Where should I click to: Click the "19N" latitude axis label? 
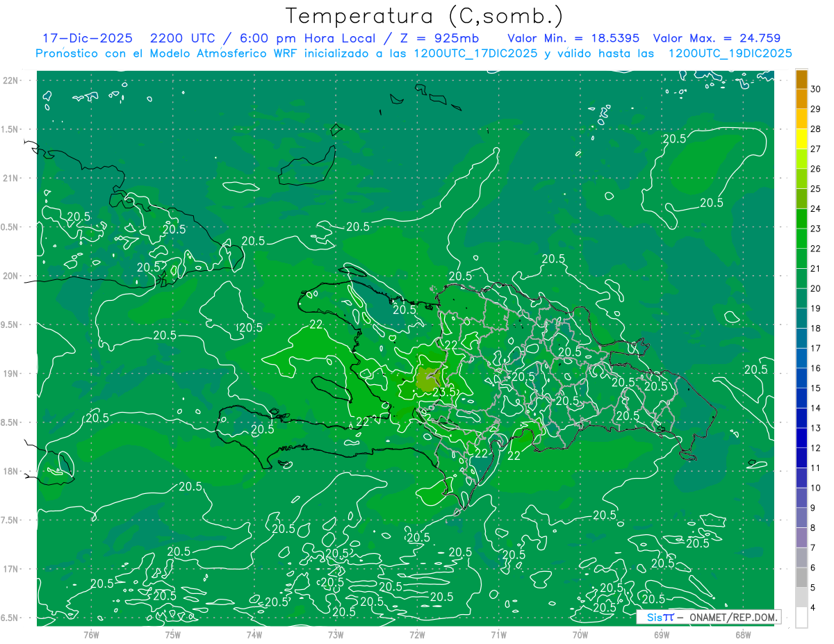tap(12, 374)
